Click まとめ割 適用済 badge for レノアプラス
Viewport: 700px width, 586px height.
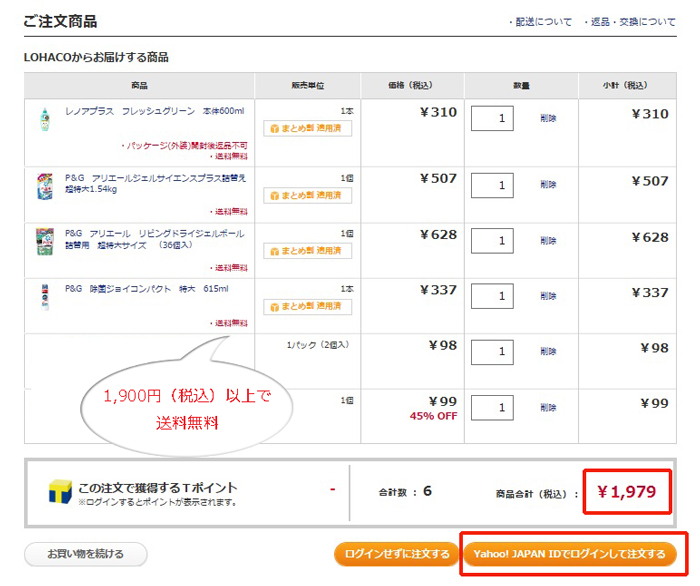[x=308, y=129]
